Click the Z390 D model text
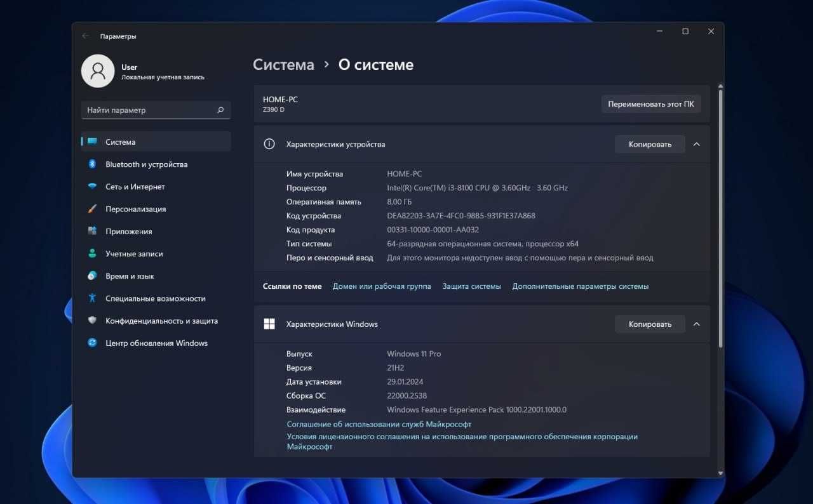The height and width of the screenshot is (504, 813). click(274, 110)
